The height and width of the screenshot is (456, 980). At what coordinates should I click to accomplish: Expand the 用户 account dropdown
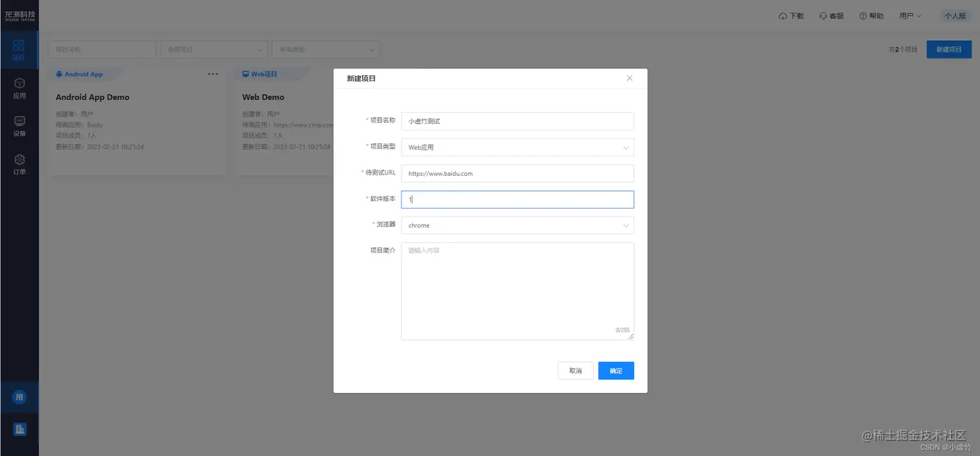[x=910, y=16]
